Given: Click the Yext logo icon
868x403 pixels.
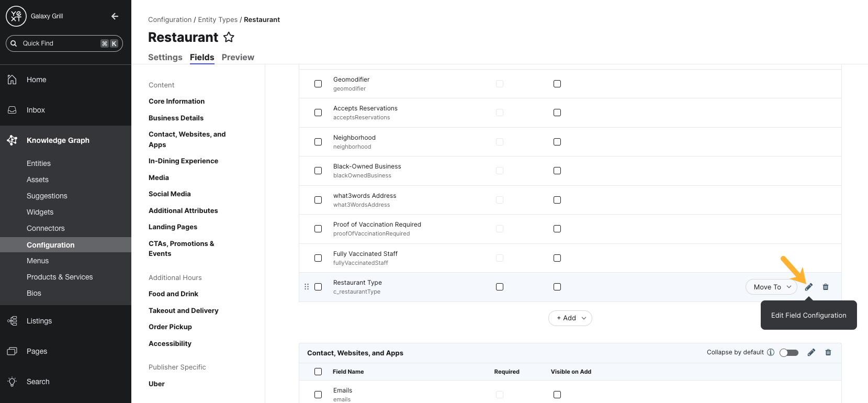Looking at the screenshot, I should point(16,16).
